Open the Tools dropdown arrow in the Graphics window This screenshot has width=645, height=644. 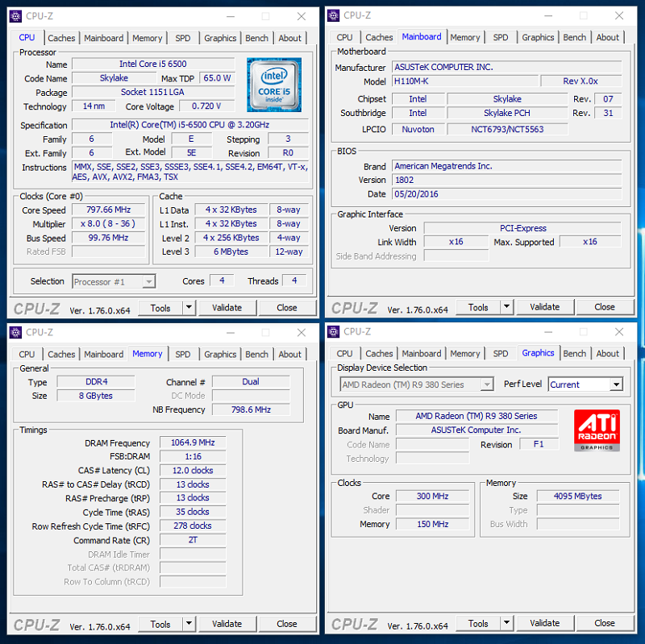pos(507,622)
